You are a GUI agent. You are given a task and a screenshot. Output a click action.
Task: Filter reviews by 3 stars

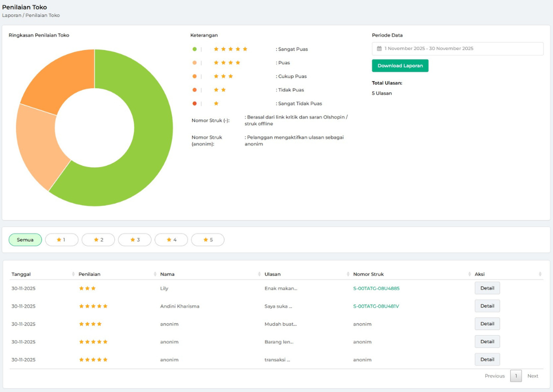(x=135, y=240)
